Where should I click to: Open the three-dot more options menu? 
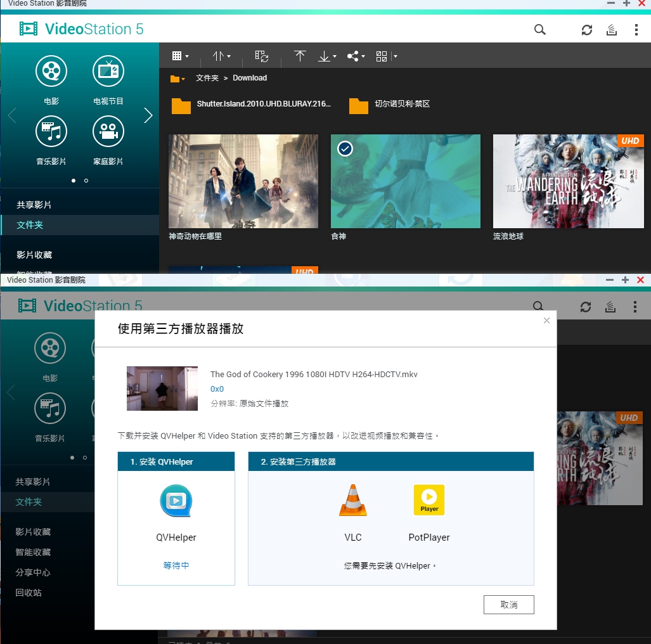(x=635, y=30)
